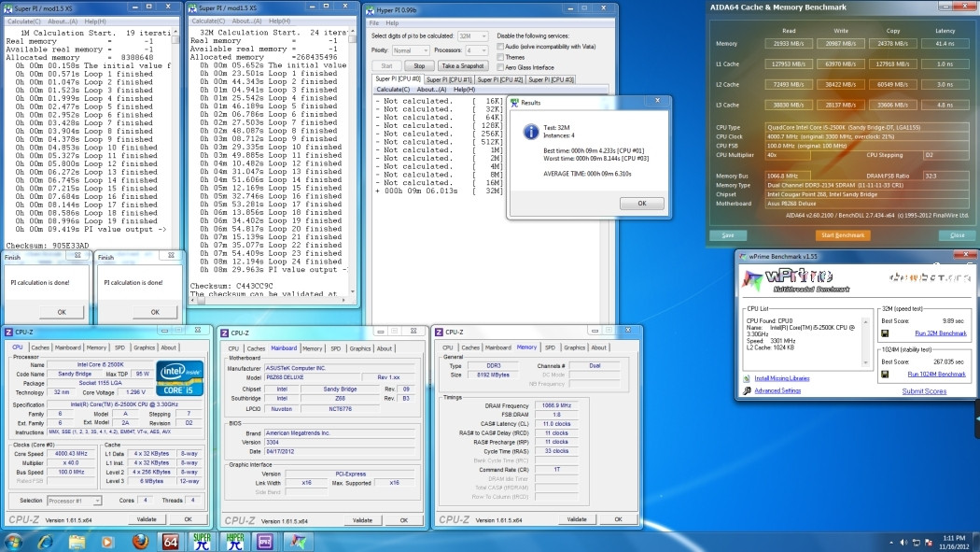Switch to Hyper PI via its taskbar icon
This screenshot has width=980, height=552.
pos(234,542)
